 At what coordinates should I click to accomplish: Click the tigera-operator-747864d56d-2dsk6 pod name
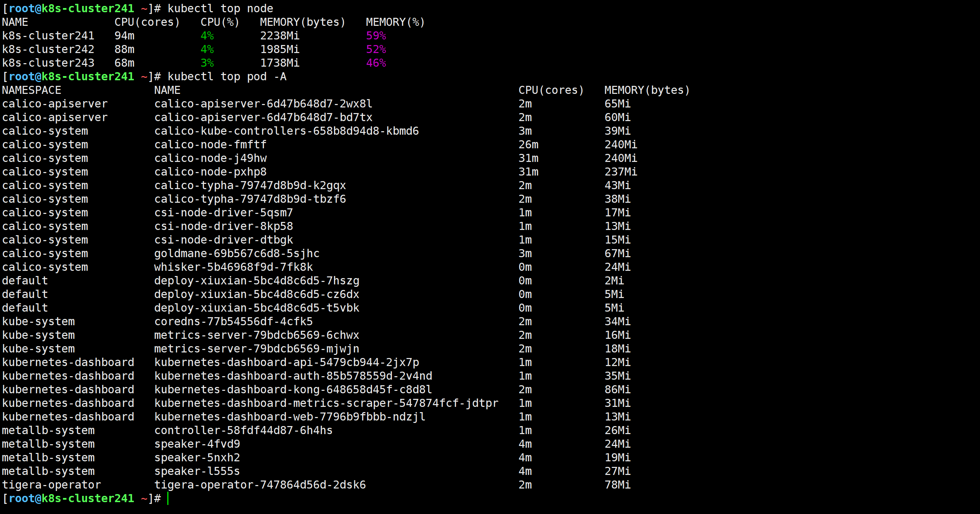pos(260,485)
